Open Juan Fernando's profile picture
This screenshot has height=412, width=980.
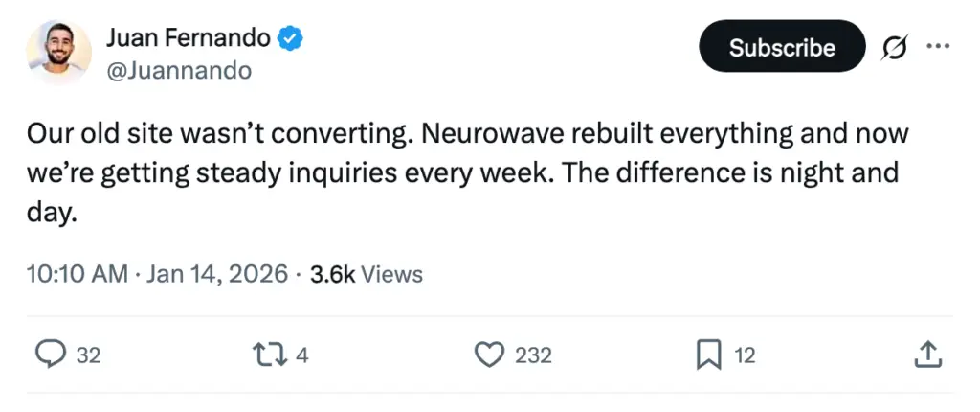58,52
